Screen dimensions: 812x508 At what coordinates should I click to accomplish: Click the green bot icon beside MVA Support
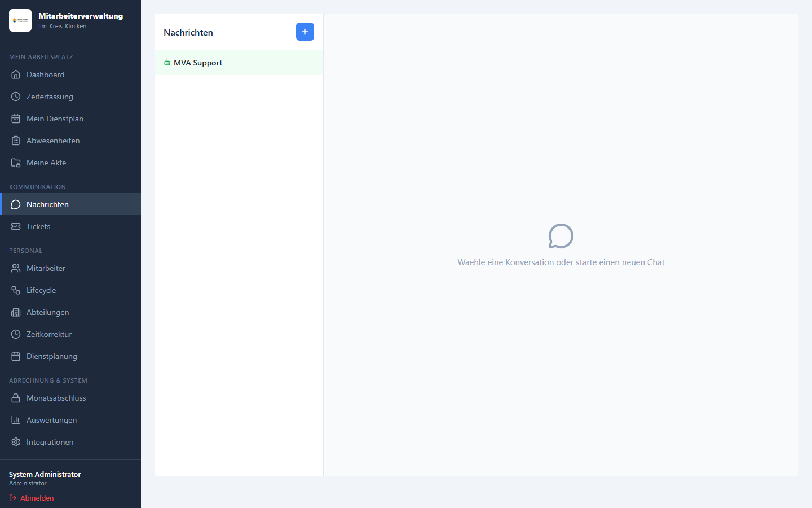(x=167, y=63)
